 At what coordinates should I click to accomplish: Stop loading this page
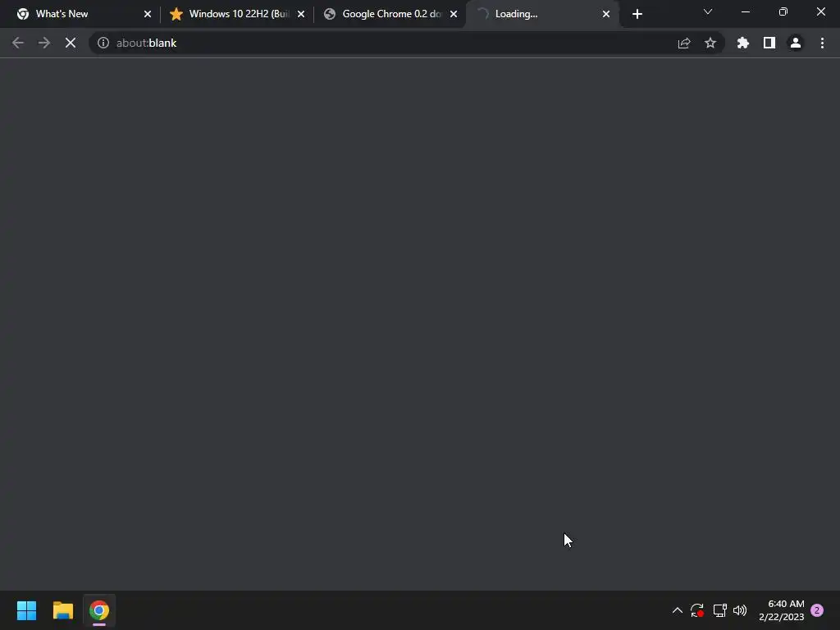tap(71, 43)
